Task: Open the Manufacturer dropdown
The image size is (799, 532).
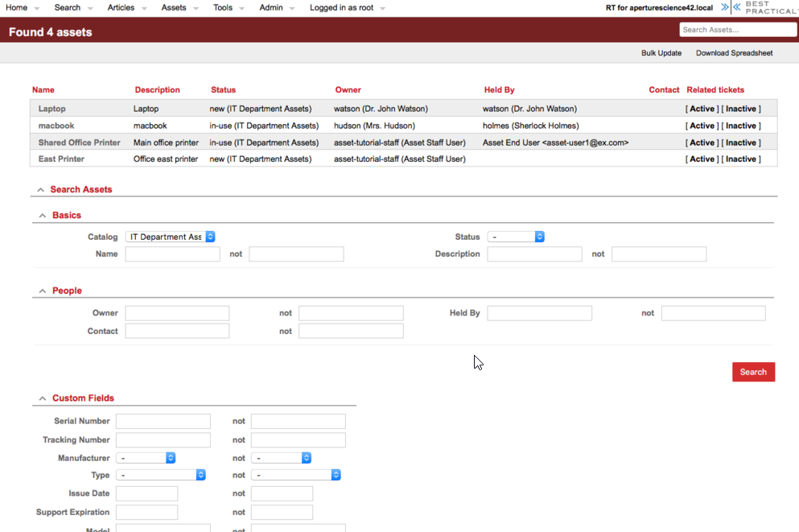Action: (x=146, y=458)
